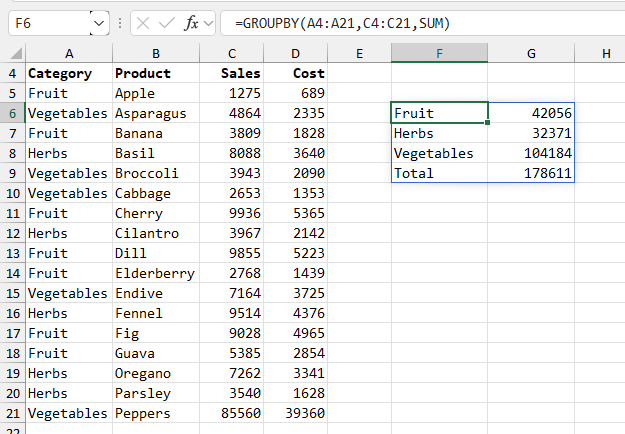Select the Broccoli cell
Viewport: 625px width, 434px height.
[x=156, y=173]
